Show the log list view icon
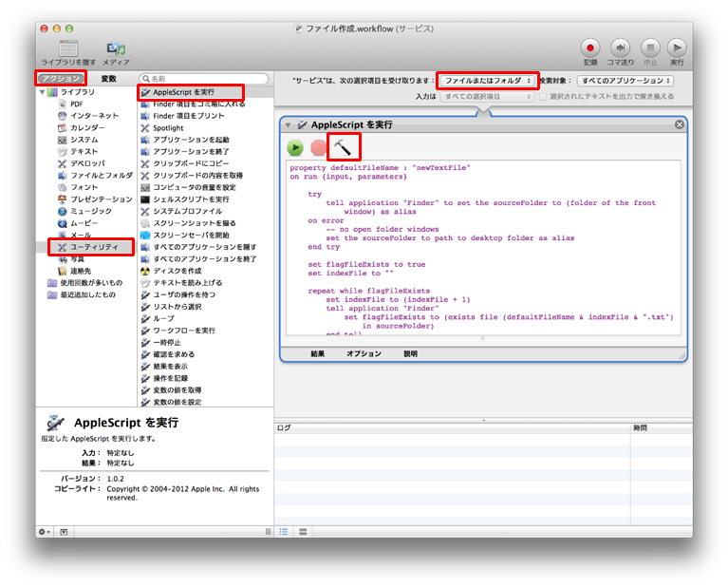 coord(284,532)
